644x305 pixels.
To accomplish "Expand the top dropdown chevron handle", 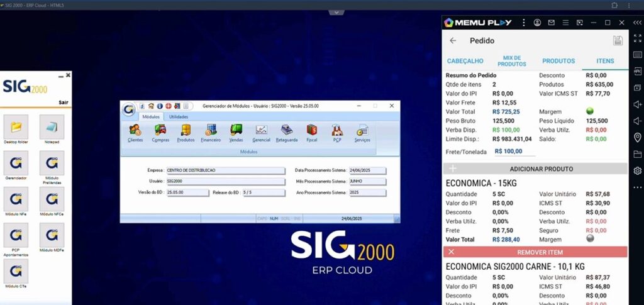I will [x=336, y=13].
